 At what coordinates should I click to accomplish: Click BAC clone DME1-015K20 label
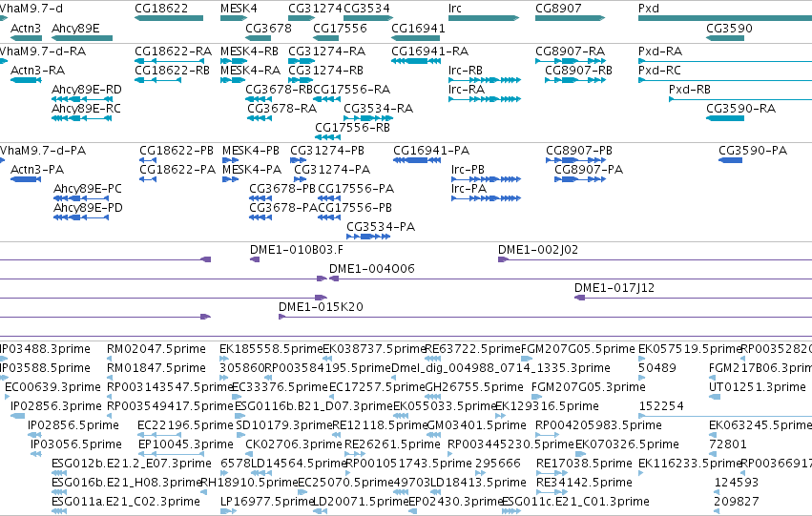(321, 307)
